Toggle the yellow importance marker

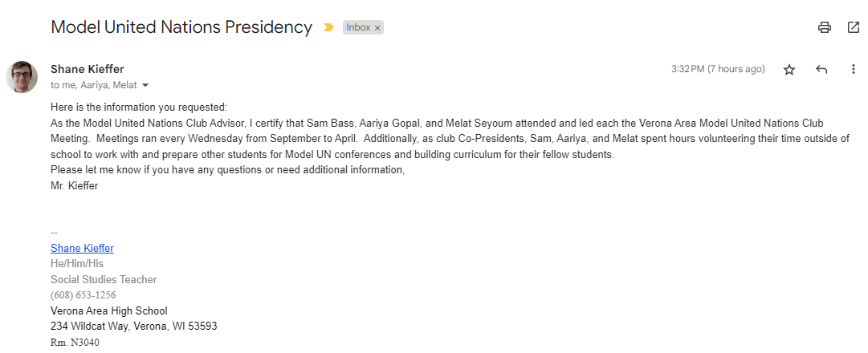tap(328, 27)
